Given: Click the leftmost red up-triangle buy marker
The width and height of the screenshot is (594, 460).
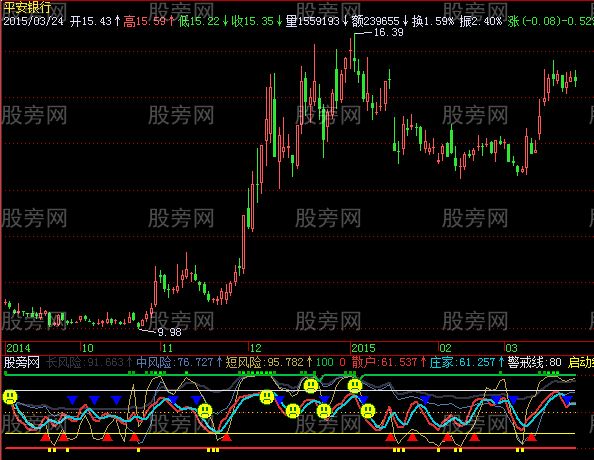Looking at the screenshot, I should click(45, 438).
